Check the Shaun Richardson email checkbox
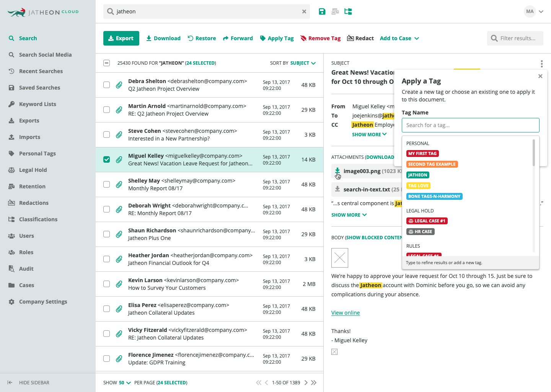The width and height of the screenshot is (551, 392). coord(107,234)
